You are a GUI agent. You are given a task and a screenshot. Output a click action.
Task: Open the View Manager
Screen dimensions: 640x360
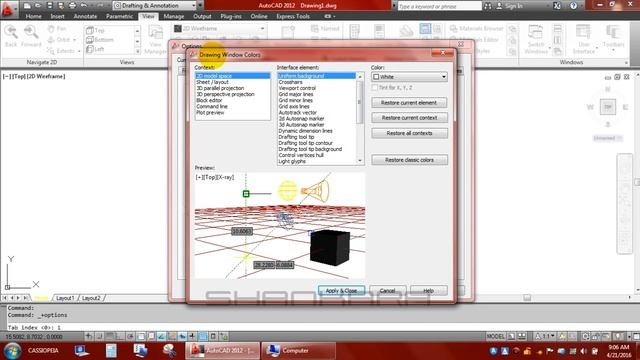click(156, 40)
